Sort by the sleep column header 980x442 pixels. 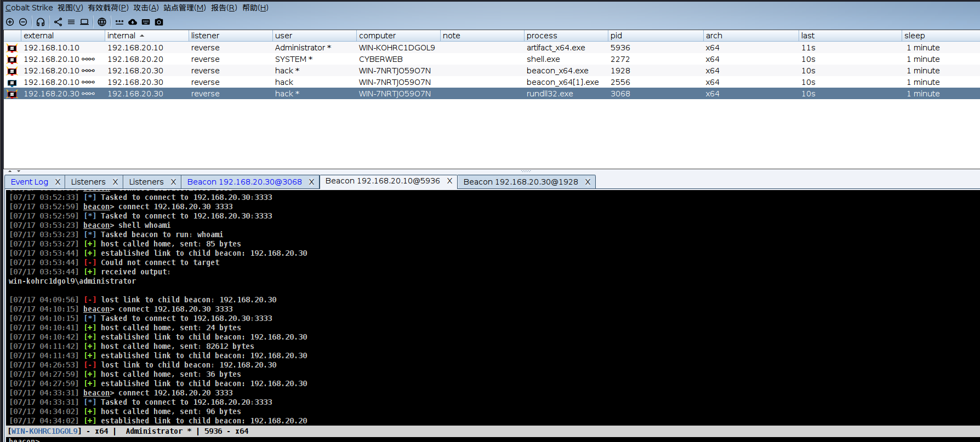pyautogui.click(x=941, y=36)
